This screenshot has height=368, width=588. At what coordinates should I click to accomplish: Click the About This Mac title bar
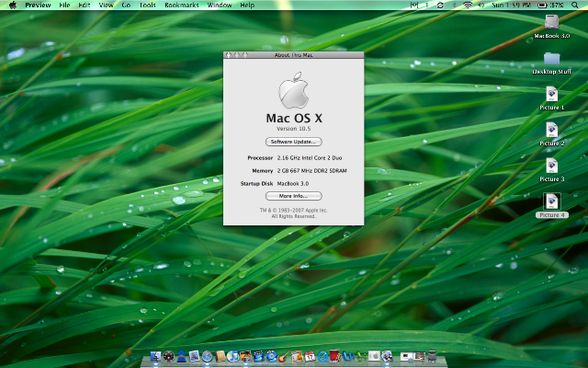(294, 55)
